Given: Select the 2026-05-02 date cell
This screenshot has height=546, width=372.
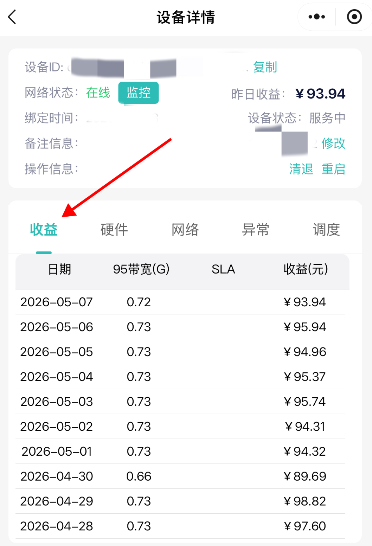Looking at the screenshot, I should point(56,427).
